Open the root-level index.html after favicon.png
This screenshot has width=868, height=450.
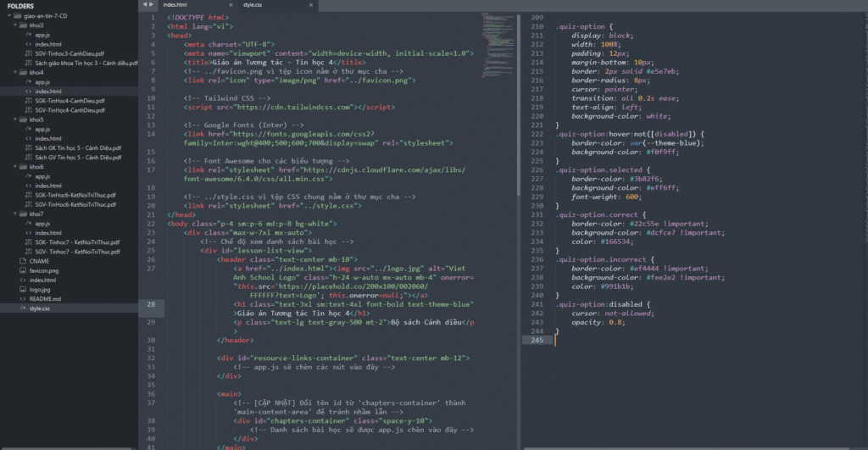click(42, 280)
